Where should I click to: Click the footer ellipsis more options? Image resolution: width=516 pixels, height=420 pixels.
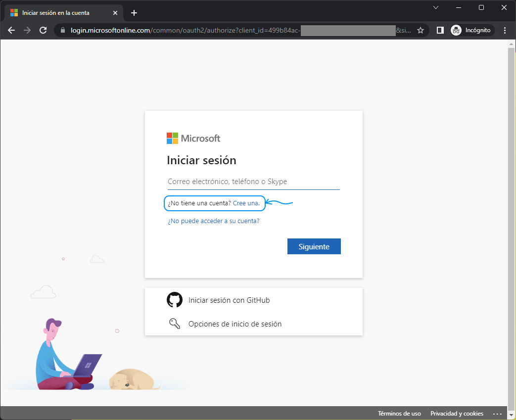click(497, 414)
